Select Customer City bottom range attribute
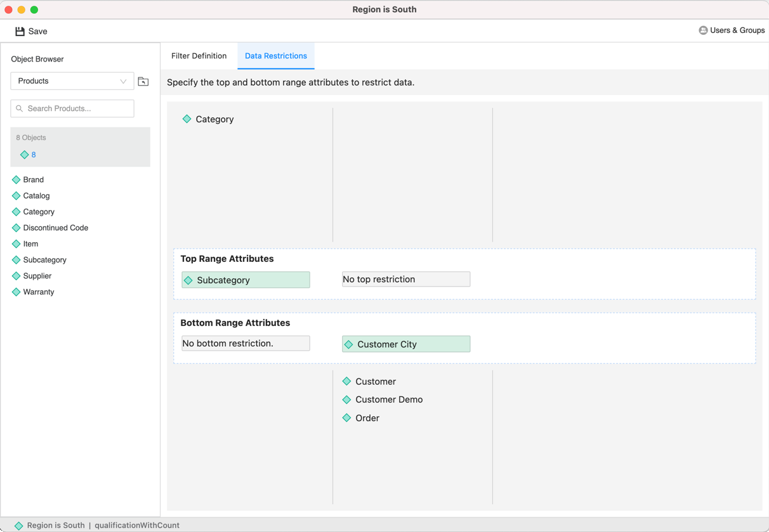 tap(405, 344)
